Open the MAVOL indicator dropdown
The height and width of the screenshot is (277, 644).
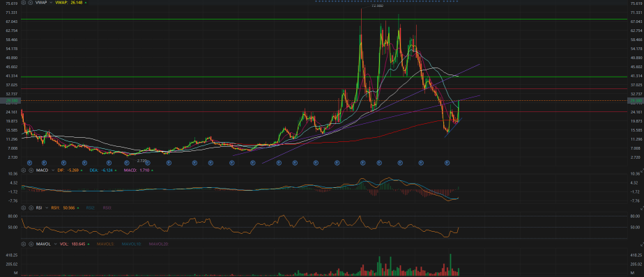56,244
